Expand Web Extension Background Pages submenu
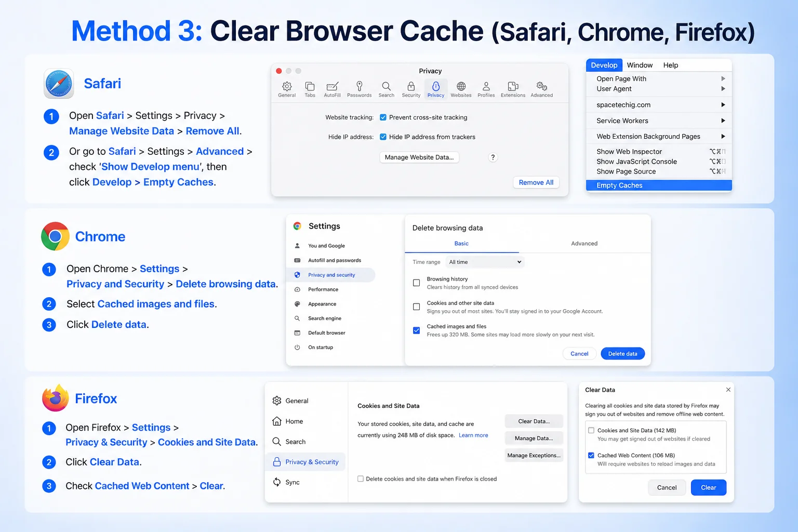Viewport: 798px width, 532px height. [659, 136]
